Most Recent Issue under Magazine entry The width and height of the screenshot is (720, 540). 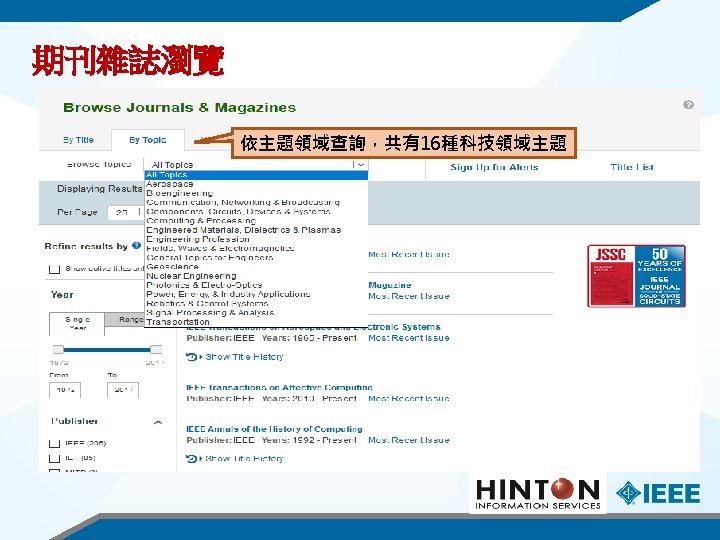pyautogui.click(x=409, y=296)
